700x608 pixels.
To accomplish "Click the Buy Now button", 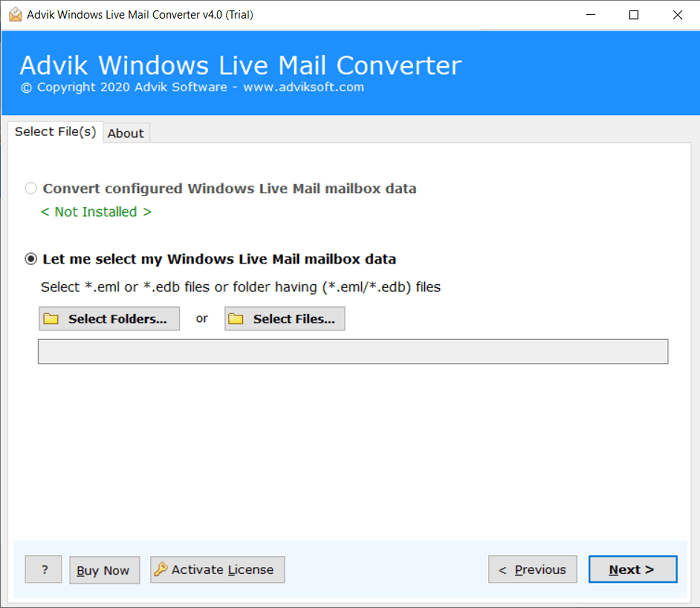I will (104, 570).
